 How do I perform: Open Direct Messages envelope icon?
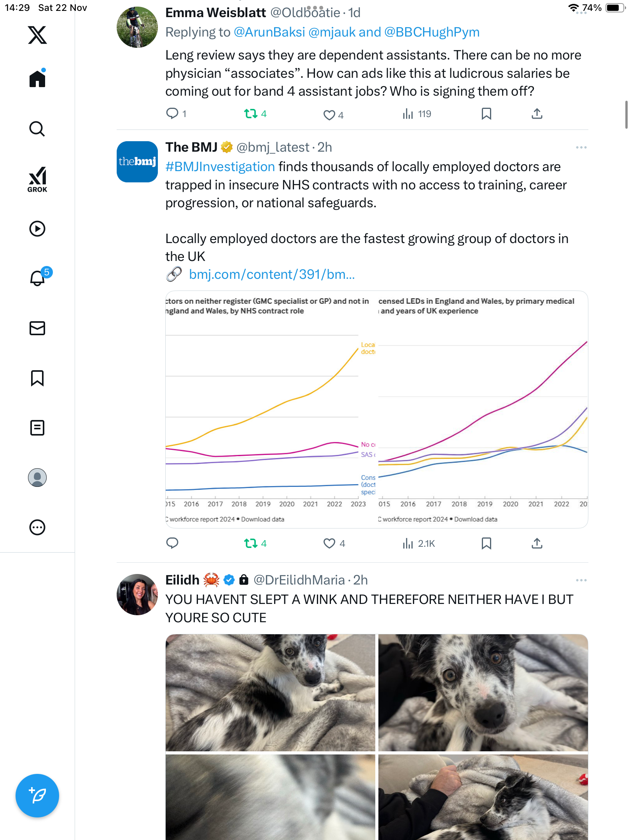[x=37, y=328]
